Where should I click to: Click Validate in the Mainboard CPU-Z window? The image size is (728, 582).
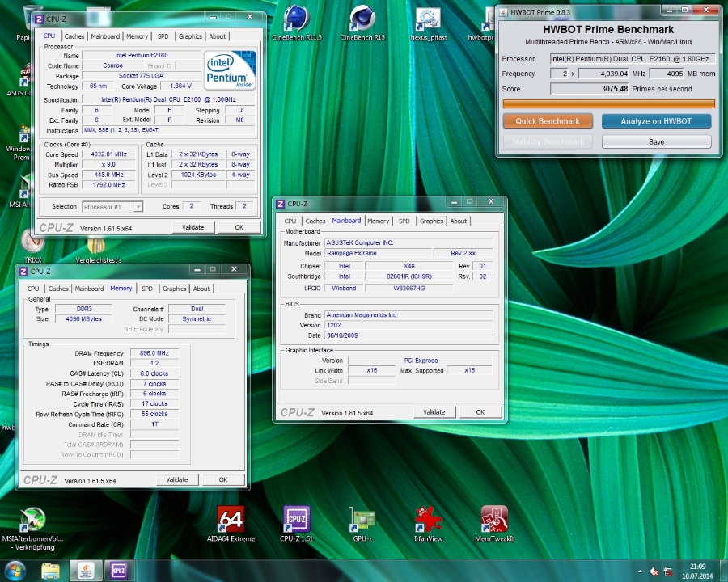pyautogui.click(x=434, y=412)
